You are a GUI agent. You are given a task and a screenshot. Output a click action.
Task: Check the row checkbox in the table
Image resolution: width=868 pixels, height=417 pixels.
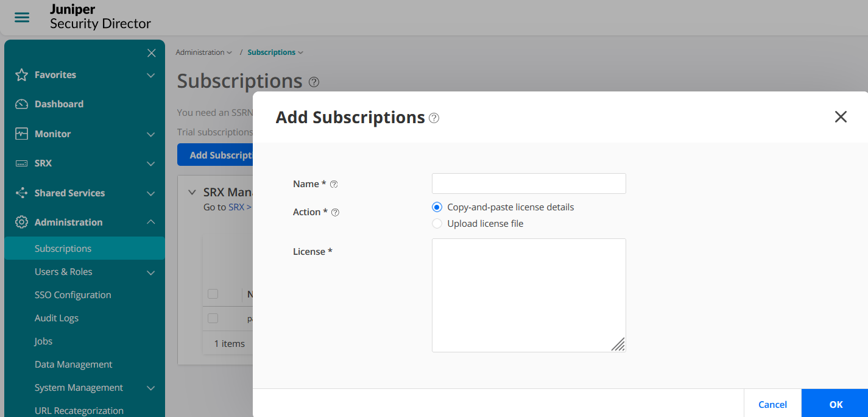[x=213, y=318]
